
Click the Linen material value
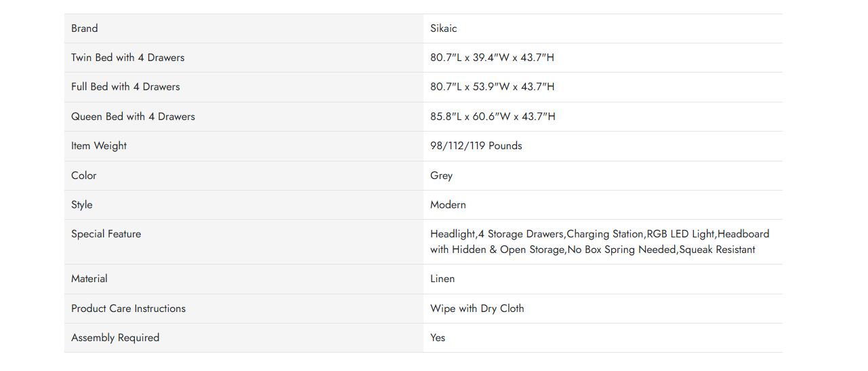click(x=442, y=279)
